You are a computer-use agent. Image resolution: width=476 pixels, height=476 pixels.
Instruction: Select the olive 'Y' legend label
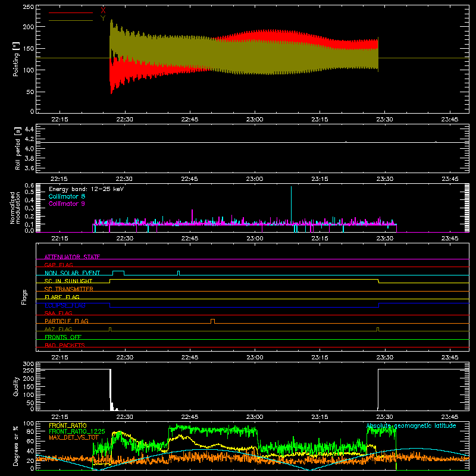[103, 18]
